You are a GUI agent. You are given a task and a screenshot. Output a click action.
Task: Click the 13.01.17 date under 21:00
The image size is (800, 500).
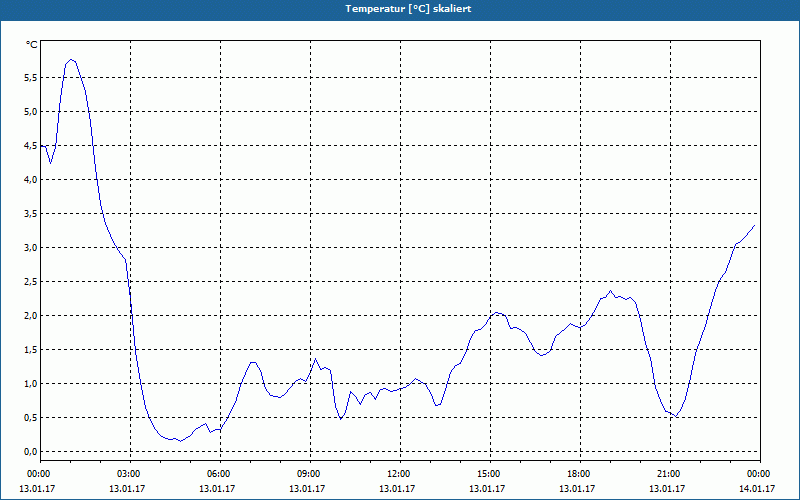click(667, 489)
